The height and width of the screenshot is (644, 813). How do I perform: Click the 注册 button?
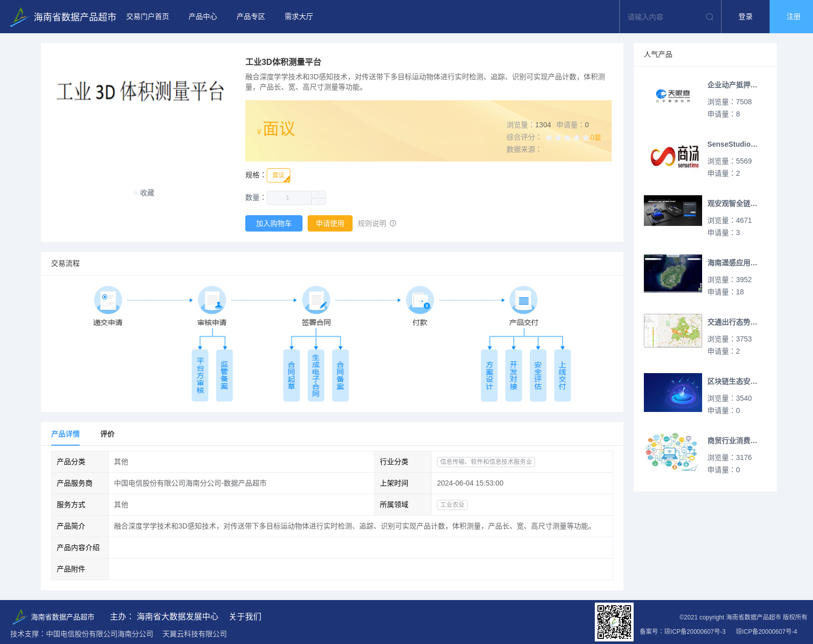coord(792,17)
